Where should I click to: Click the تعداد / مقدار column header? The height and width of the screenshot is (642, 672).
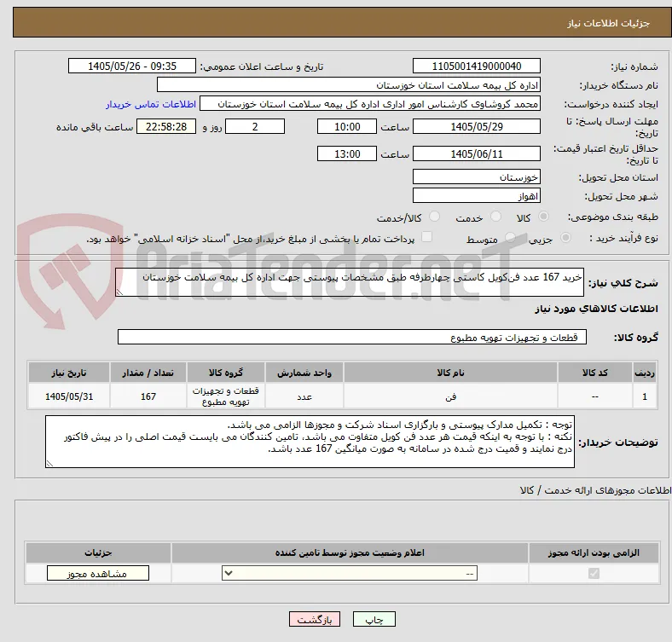(x=148, y=373)
